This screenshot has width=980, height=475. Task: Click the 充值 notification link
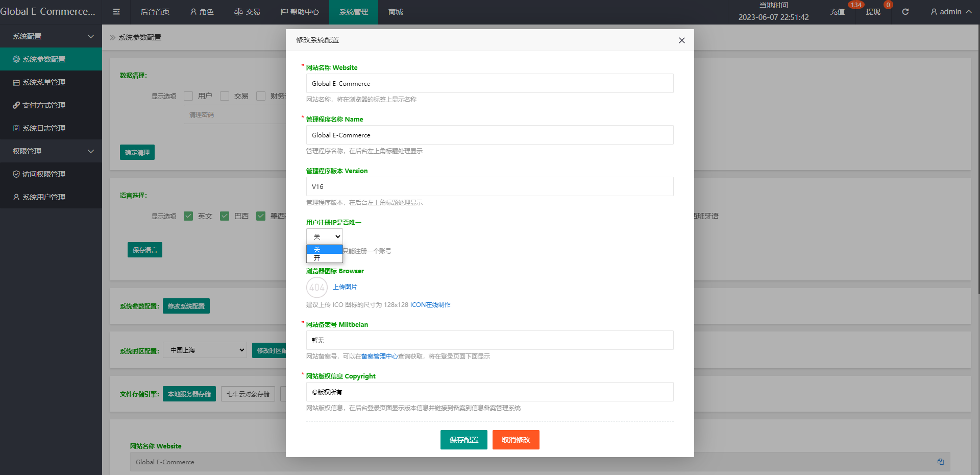point(837,12)
